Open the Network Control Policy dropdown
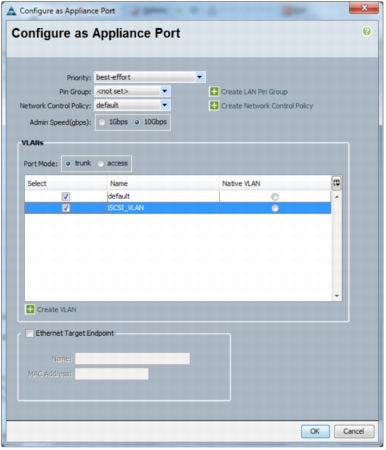Screen dimensions: 386x450 coord(132,105)
